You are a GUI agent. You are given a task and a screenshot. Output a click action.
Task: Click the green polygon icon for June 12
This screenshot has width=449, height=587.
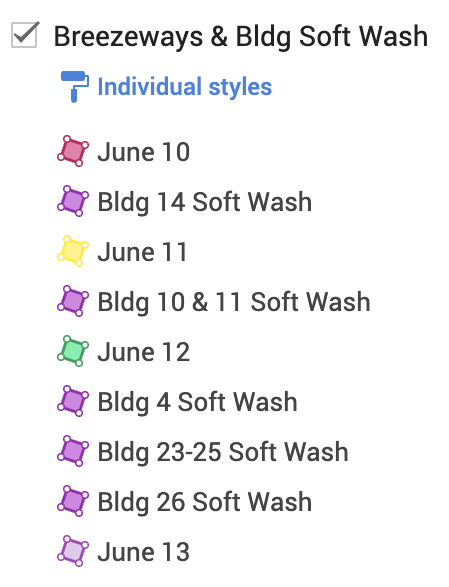(73, 351)
